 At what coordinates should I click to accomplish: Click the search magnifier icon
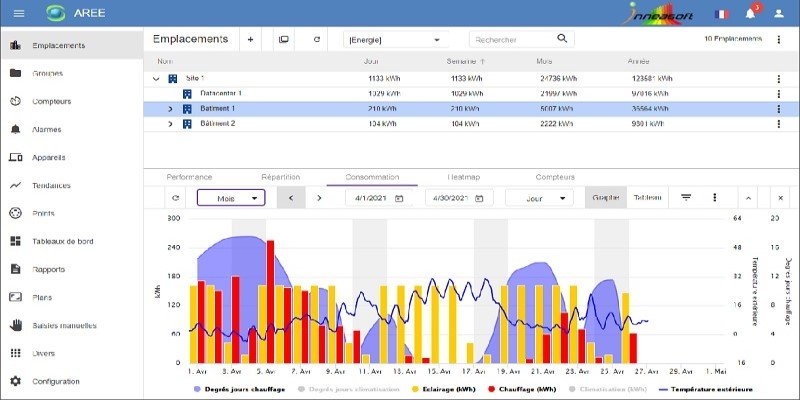[x=563, y=39]
